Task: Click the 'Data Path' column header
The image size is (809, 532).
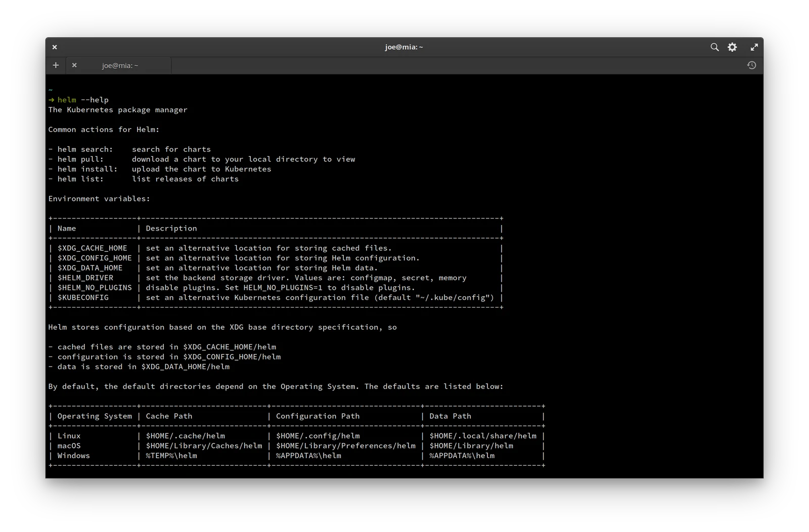Action: point(450,416)
